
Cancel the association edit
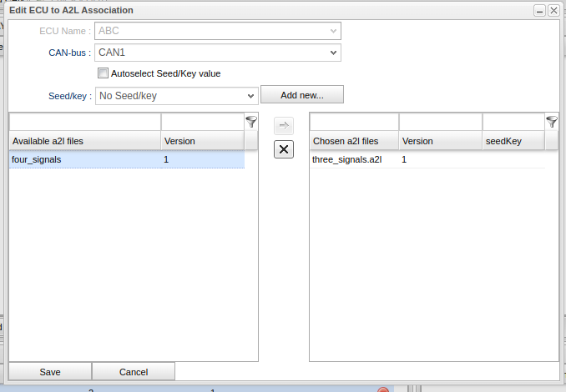(x=134, y=372)
